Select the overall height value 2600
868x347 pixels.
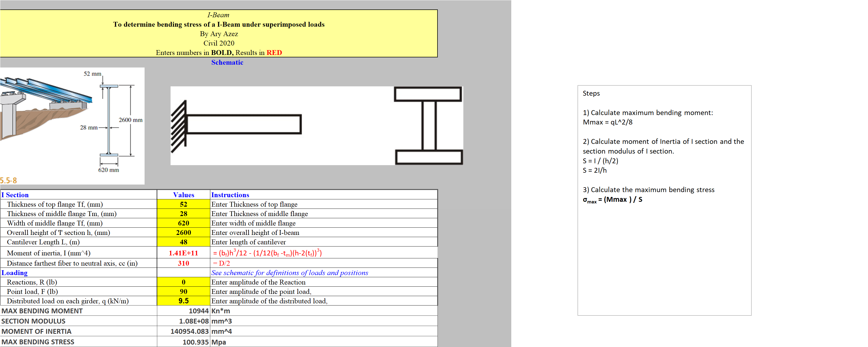click(x=183, y=232)
